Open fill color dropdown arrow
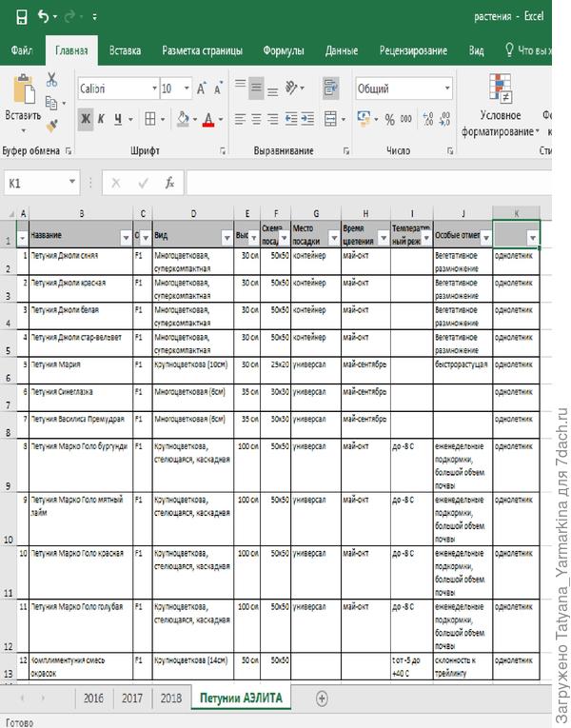This screenshot has height=728, width=571. (194, 120)
